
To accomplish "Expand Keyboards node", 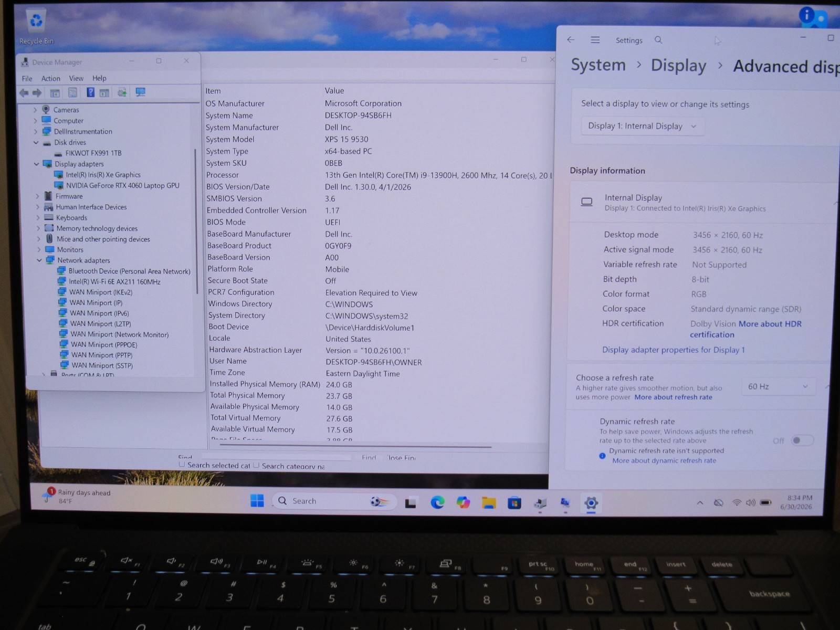I will coord(38,218).
